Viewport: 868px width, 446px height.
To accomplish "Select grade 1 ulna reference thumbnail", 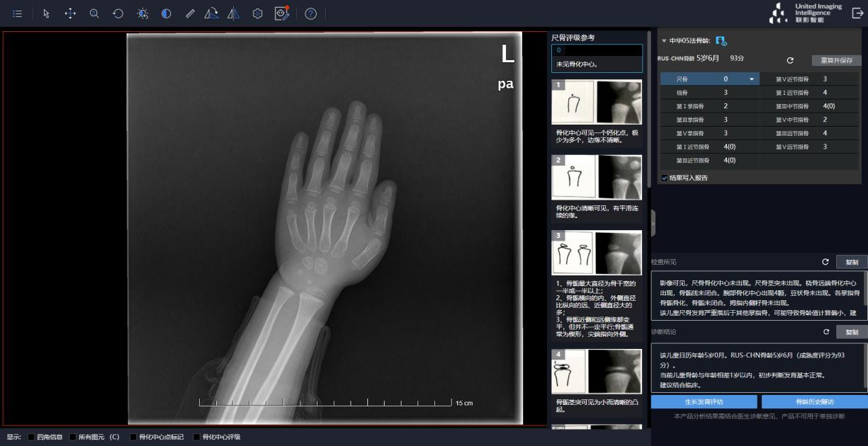I will tap(597, 102).
